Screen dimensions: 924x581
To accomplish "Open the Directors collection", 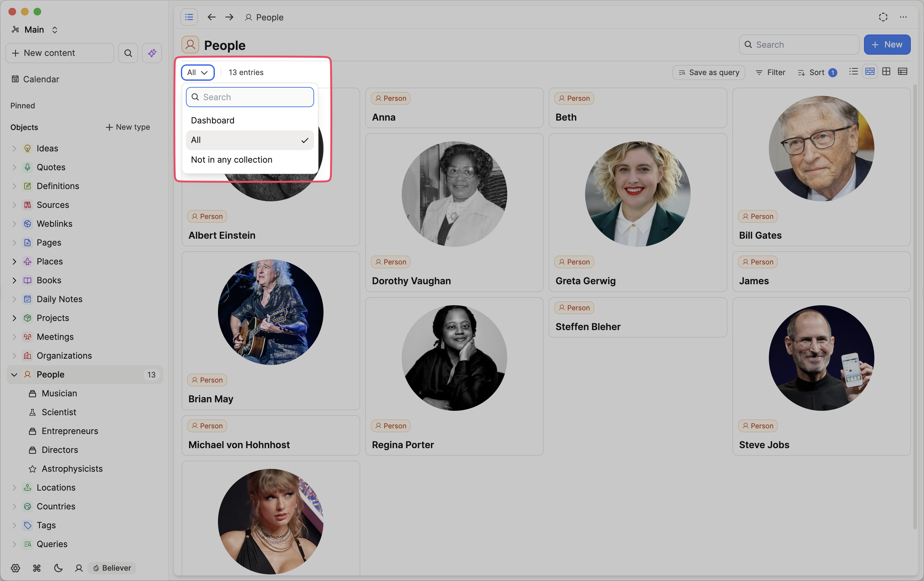I will (x=59, y=450).
